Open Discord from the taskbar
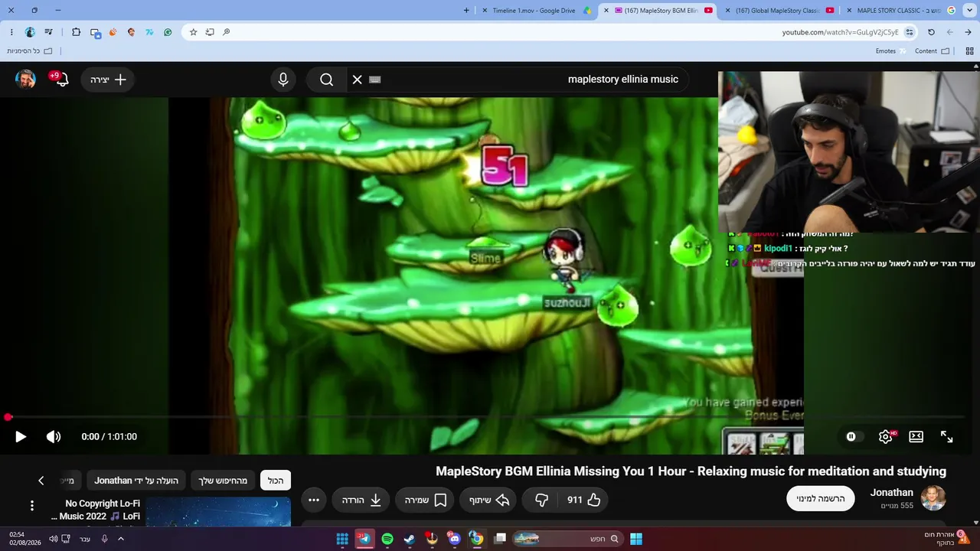This screenshot has width=980, height=551. point(455,539)
